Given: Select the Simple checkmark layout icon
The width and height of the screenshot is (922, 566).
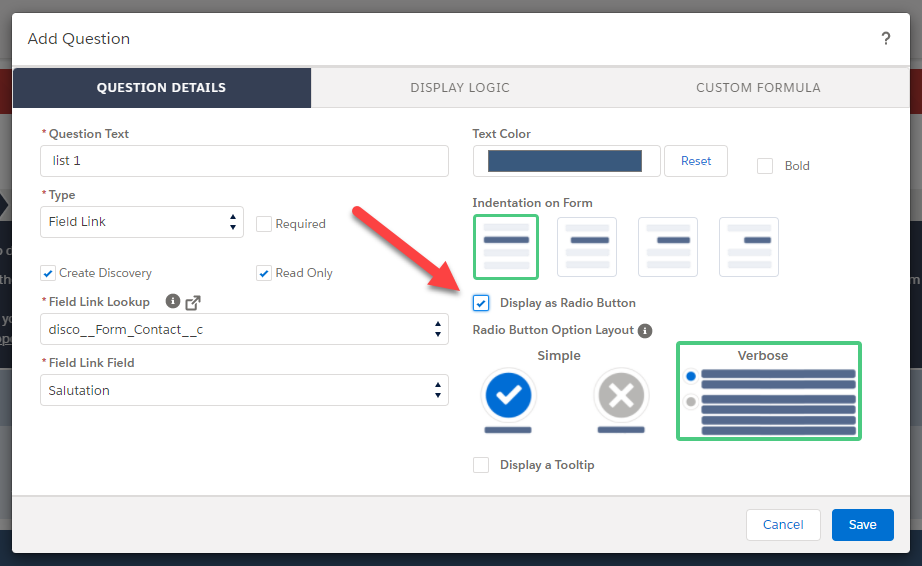Looking at the screenshot, I should 508,395.
